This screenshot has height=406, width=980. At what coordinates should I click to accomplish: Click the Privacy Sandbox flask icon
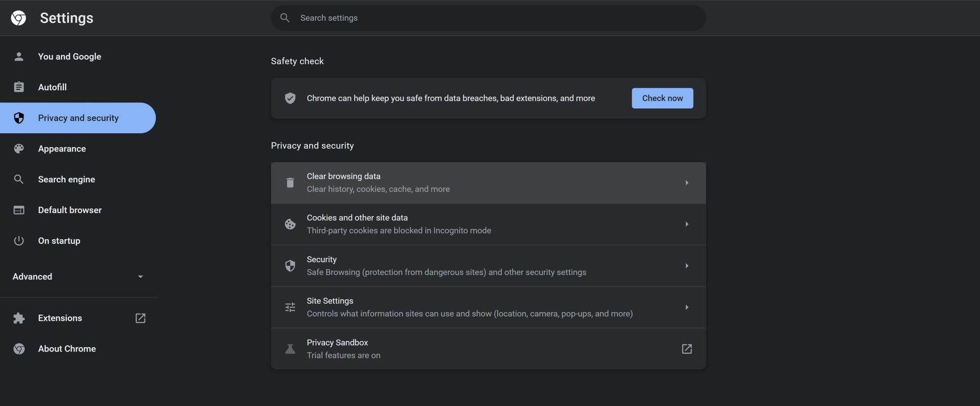click(x=290, y=349)
